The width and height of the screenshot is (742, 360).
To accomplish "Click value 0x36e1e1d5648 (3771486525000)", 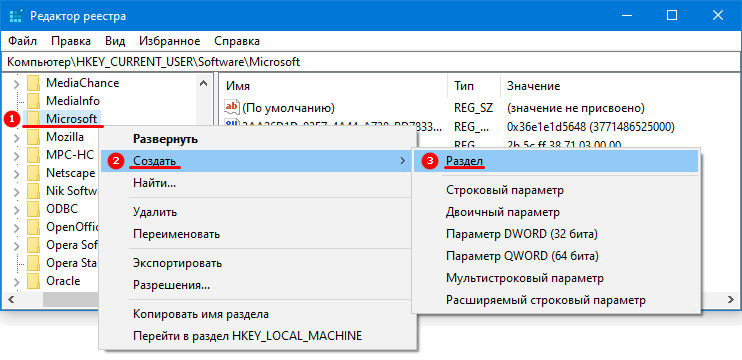I will point(591,127).
